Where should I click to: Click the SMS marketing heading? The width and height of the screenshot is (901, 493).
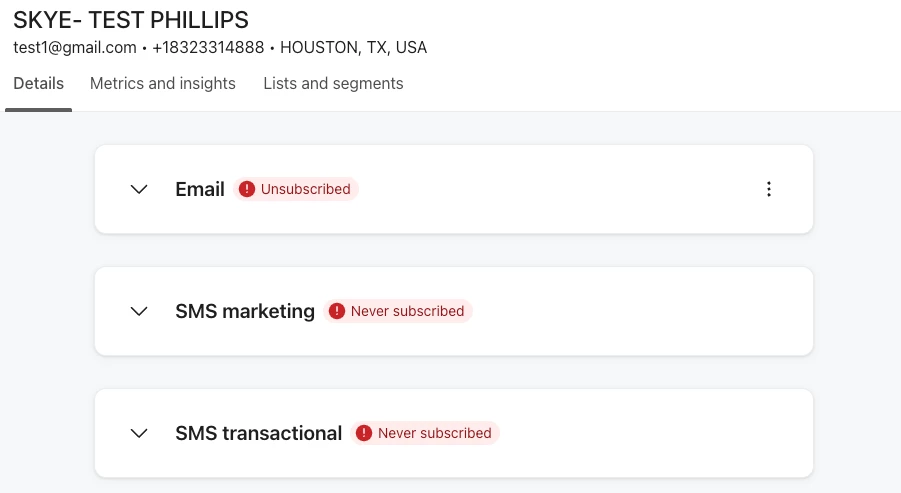[245, 311]
